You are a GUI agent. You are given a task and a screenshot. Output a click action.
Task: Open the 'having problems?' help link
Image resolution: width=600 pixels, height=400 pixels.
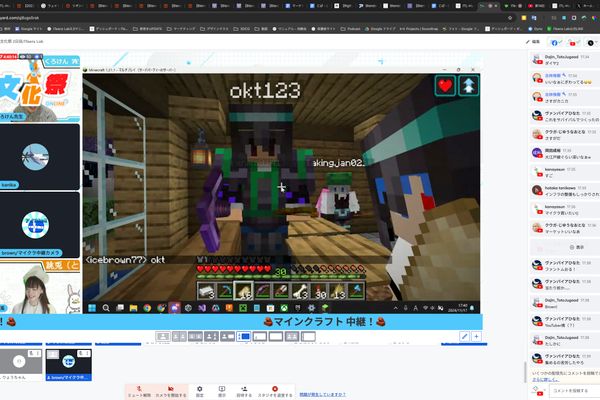(x=322, y=394)
